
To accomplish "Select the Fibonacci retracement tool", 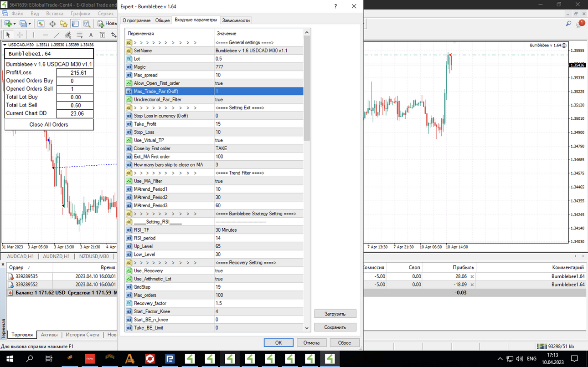I will (x=79, y=35).
